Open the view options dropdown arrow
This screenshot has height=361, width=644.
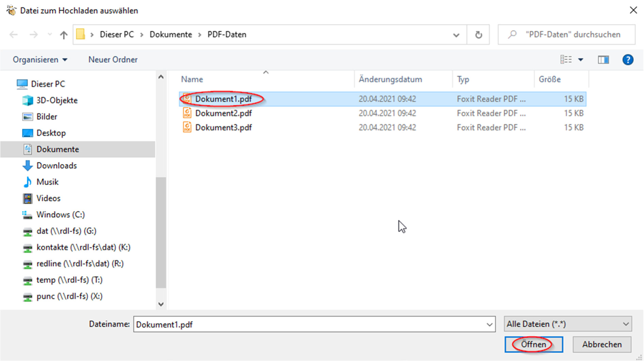pos(581,60)
